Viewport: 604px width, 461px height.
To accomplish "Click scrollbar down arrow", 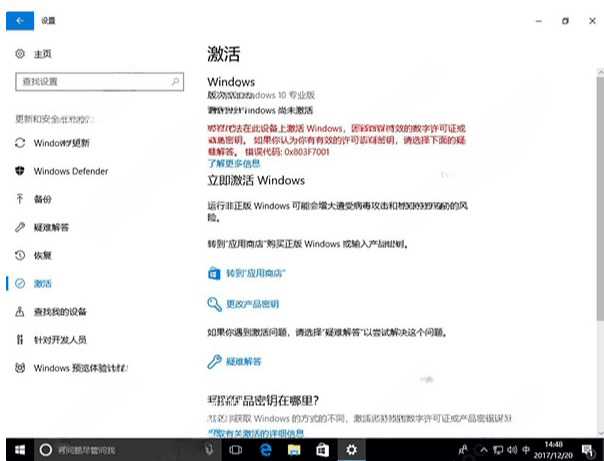I will (x=600, y=433).
